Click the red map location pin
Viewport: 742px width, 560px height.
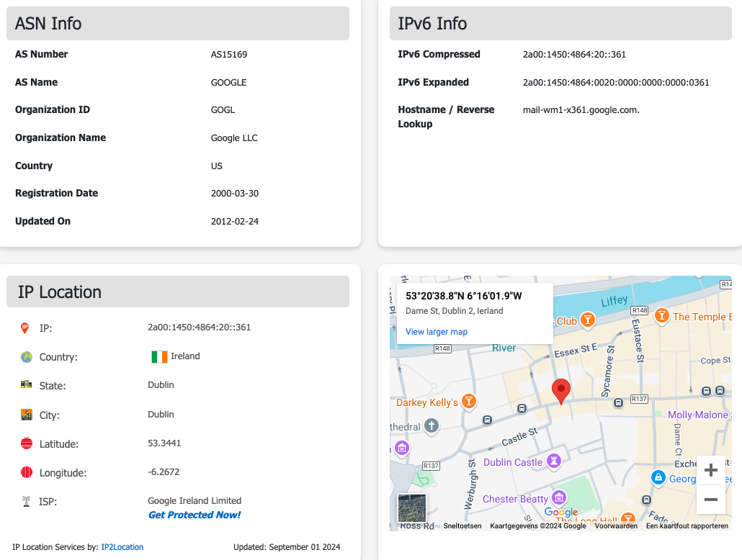[561, 391]
